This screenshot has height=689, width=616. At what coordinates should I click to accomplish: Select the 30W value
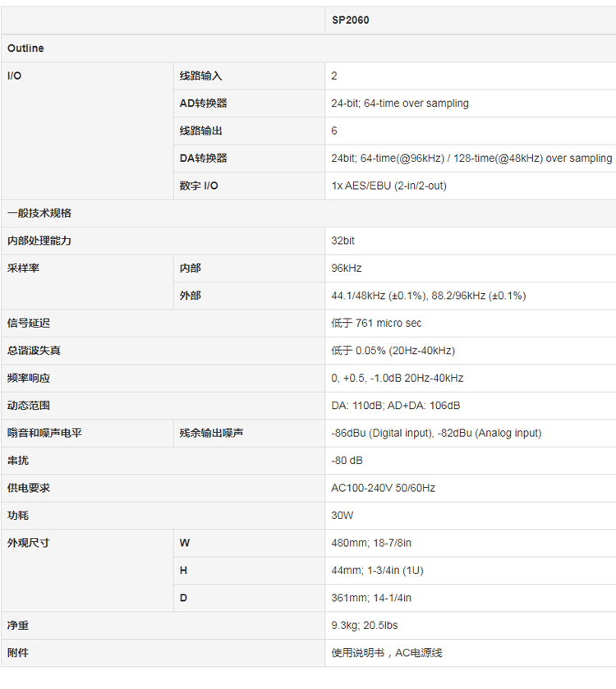[x=342, y=516]
